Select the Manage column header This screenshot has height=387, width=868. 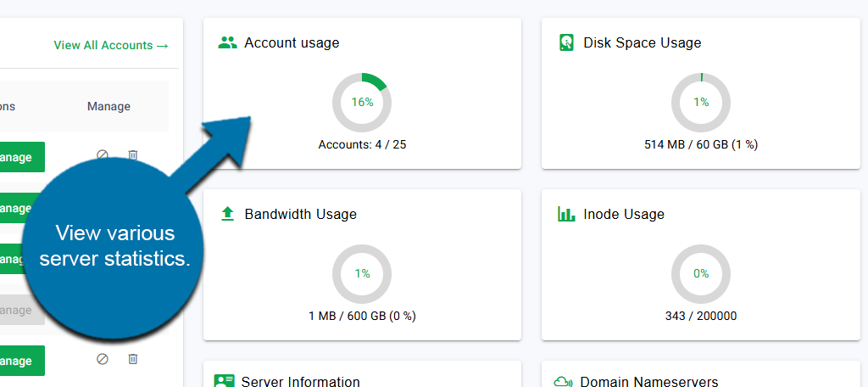tap(108, 106)
